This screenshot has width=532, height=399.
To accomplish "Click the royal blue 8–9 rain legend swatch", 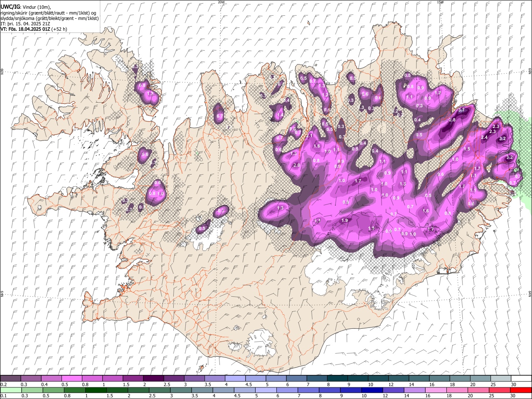I will tap(330, 390).
